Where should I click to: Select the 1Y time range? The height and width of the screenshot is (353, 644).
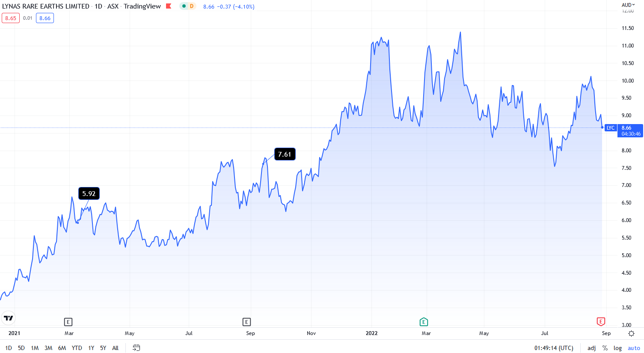point(91,348)
